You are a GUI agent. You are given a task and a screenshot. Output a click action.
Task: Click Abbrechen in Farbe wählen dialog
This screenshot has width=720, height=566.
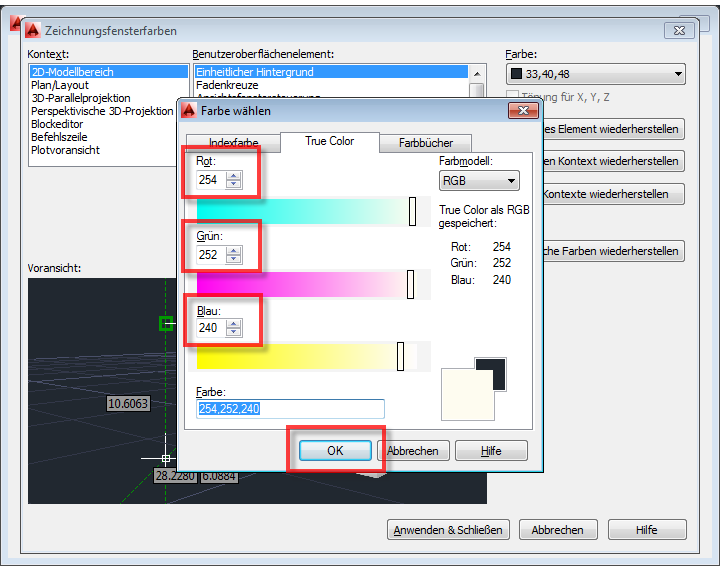412,451
